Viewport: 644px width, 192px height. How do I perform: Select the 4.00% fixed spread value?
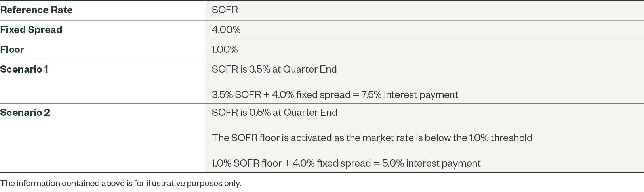[226, 30]
